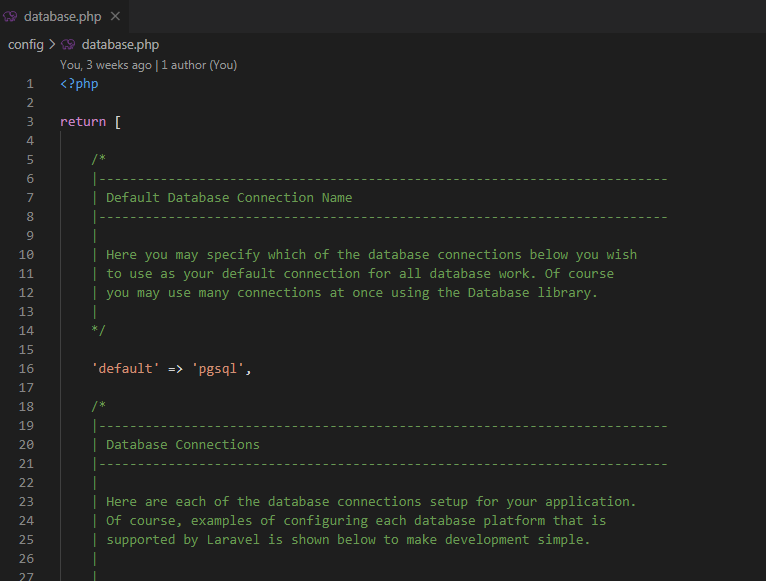Click the "Default Database Connection Name" comment
Viewport: 766px width, 581px height.
click(229, 198)
